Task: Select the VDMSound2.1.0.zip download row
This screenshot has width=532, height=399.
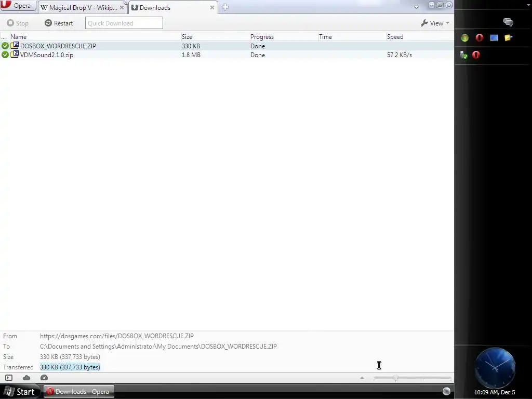Action: (x=227, y=55)
